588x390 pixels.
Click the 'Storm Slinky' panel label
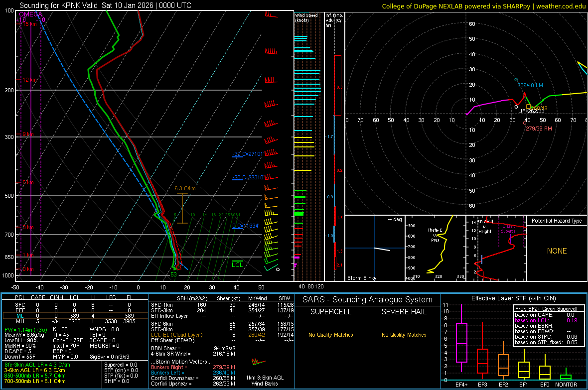point(362,278)
